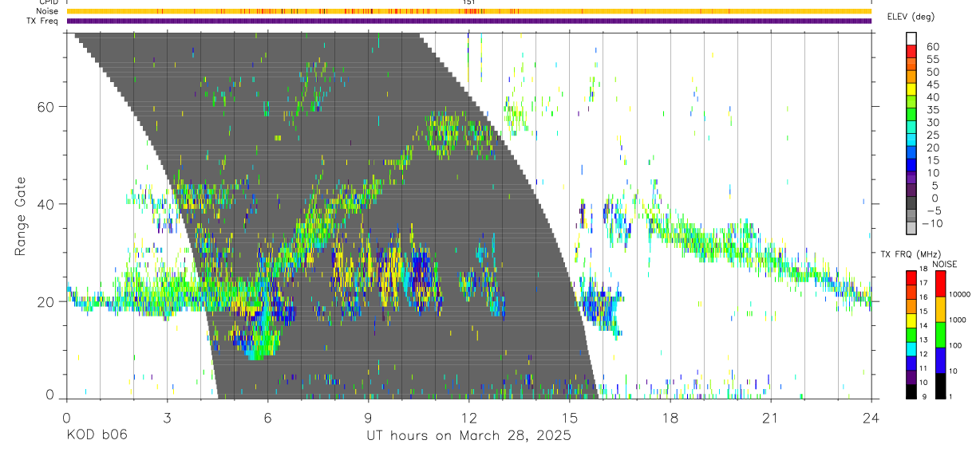
Task: Click the hour 15 tick label on UT axis
Action: pyautogui.click(x=569, y=418)
